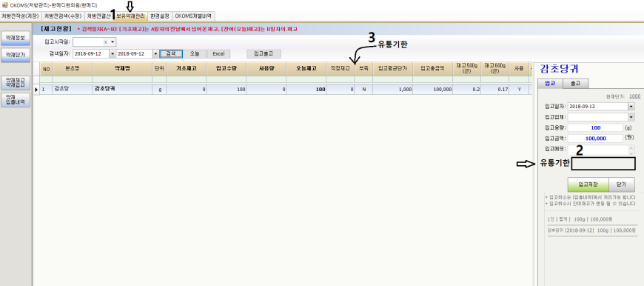Click the start 검색일자 date field
The image size is (644, 286).
tap(91, 54)
